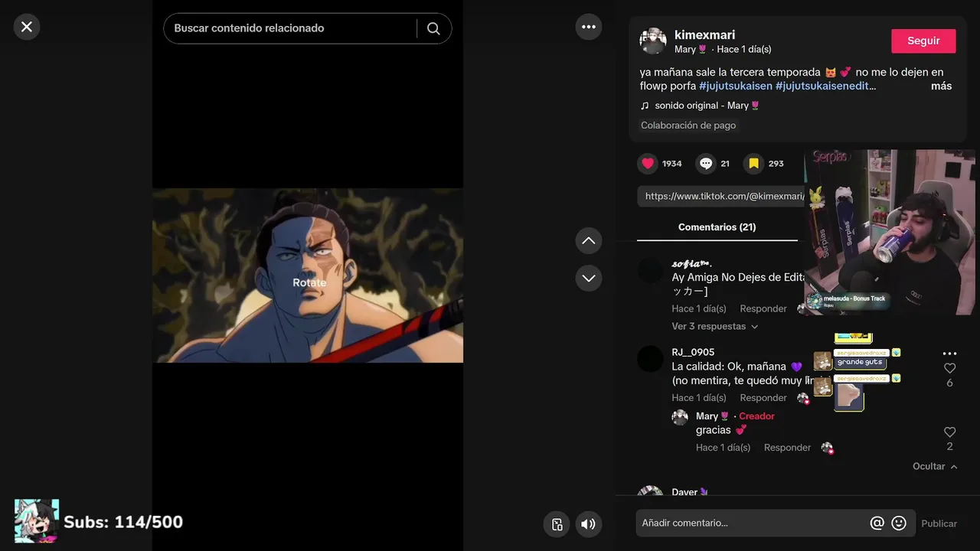
Task: Follow kimexmari with Seguir button
Action: (923, 41)
